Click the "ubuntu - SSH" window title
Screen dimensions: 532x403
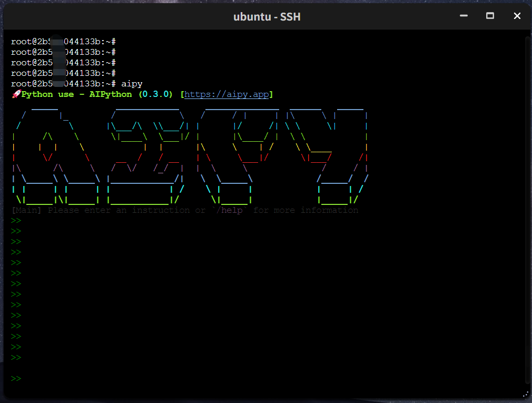click(267, 17)
